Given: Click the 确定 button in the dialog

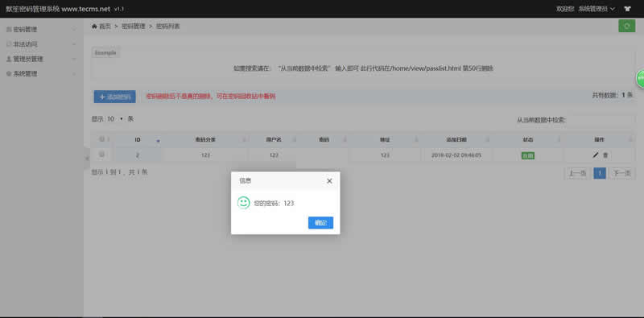Looking at the screenshot, I should 320,223.
